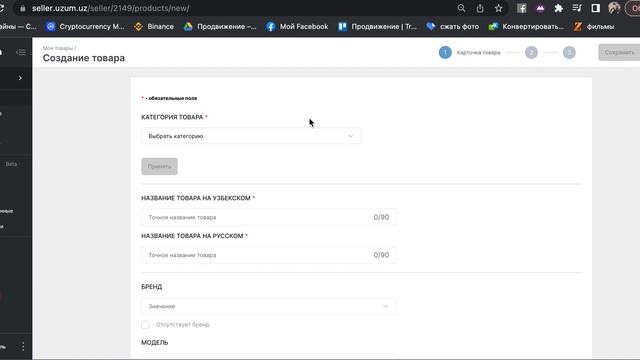The height and width of the screenshot is (360, 640).
Task: Open the Cryptocurrency M... bookmark
Action: (x=85, y=27)
